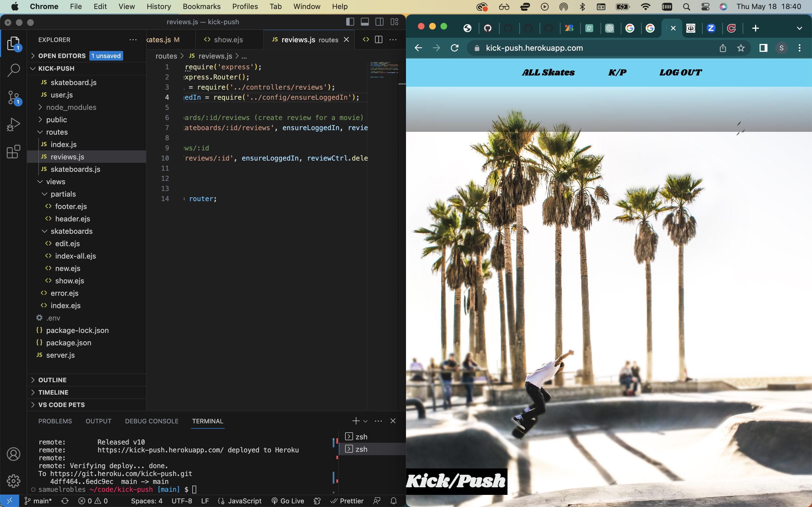Open the History menu
812x507 pixels.
click(158, 6)
